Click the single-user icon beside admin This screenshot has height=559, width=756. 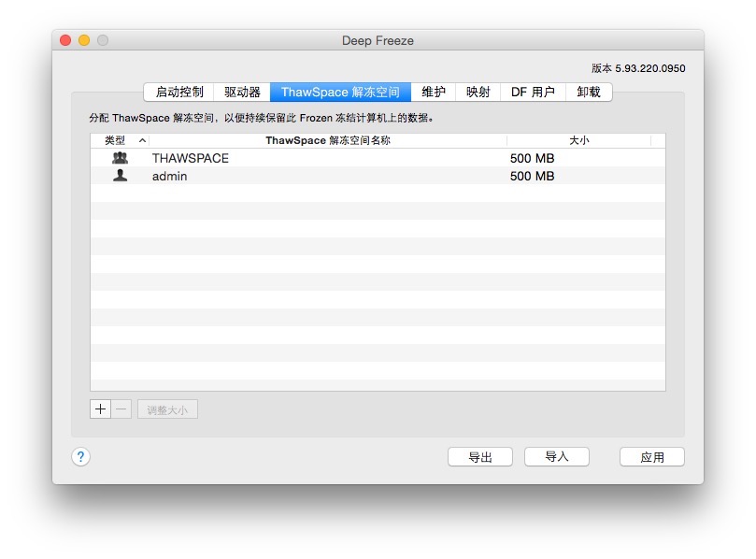[x=120, y=176]
